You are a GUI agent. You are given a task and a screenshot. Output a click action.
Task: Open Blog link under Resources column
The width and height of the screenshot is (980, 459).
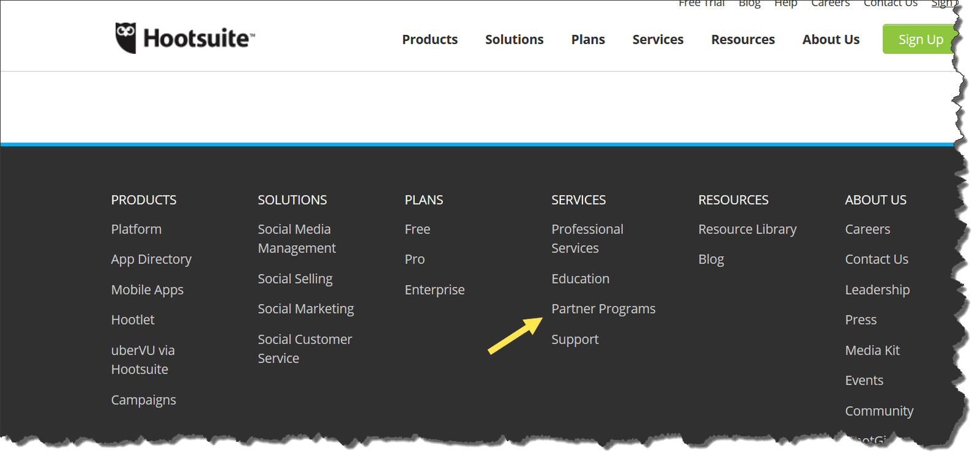(x=710, y=259)
